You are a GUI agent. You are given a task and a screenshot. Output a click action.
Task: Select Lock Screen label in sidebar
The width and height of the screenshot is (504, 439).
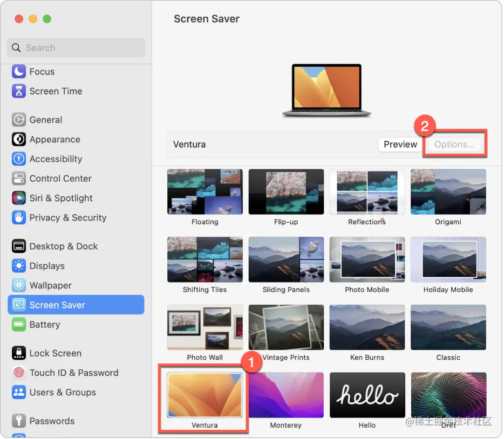pos(55,353)
